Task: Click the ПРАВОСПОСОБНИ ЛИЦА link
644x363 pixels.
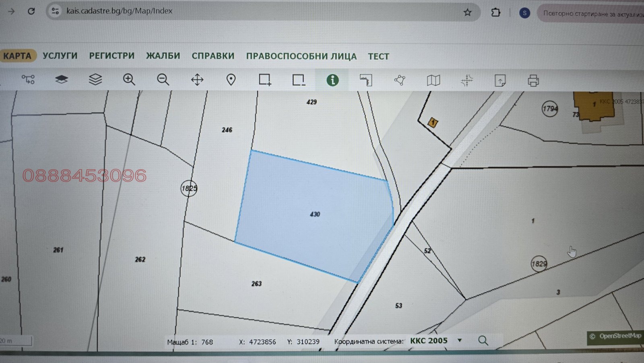Action: [x=301, y=56]
